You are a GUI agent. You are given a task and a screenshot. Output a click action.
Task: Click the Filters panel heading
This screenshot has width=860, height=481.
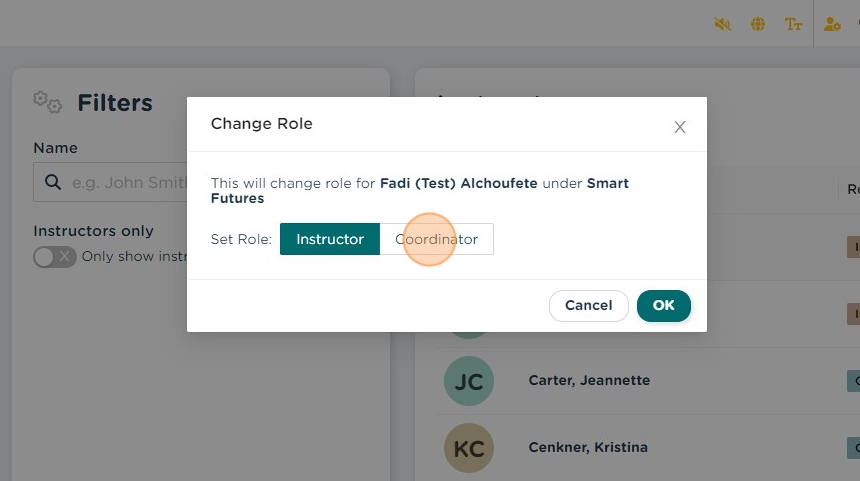coord(114,103)
